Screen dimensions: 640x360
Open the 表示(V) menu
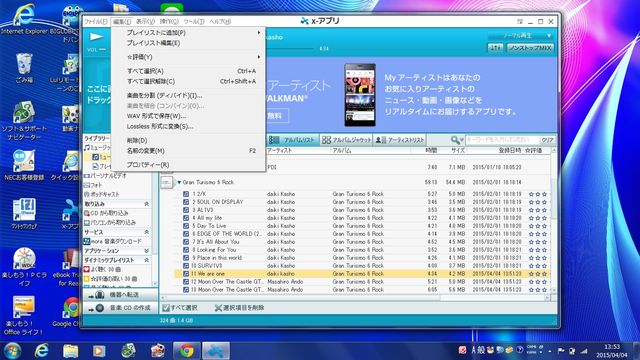(145, 22)
